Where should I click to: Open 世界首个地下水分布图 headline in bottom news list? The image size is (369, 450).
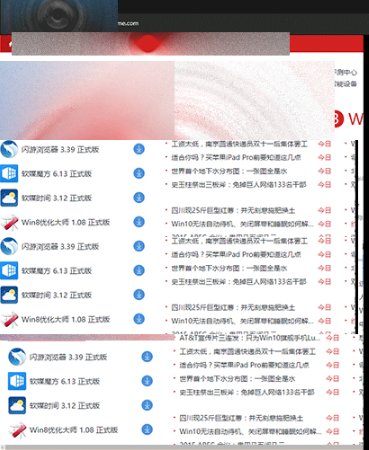(237, 379)
